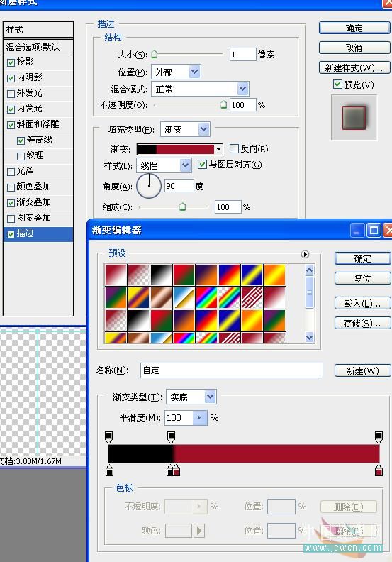Enable the 光泽 satin checkbox

[11, 172]
